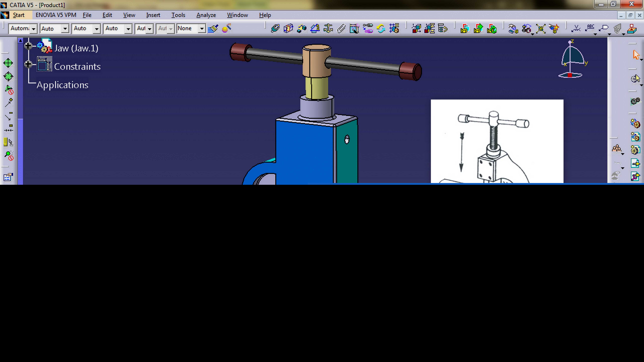Click the tree scrollbar up arrow

21,40
